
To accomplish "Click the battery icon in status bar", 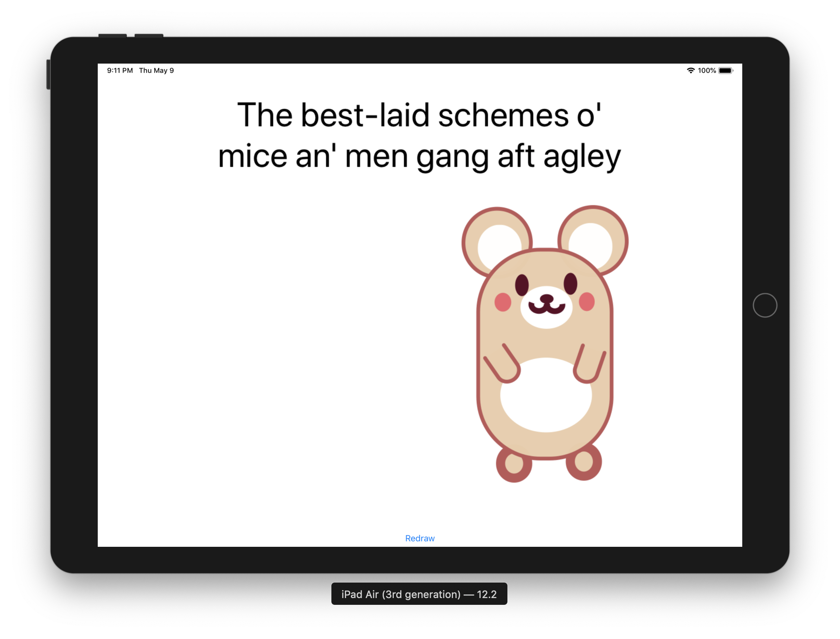I will click(x=725, y=70).
